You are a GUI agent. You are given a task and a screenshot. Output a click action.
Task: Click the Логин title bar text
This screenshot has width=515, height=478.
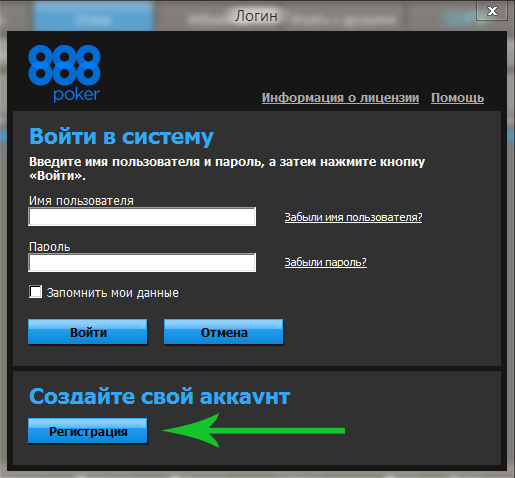[256, 16]
